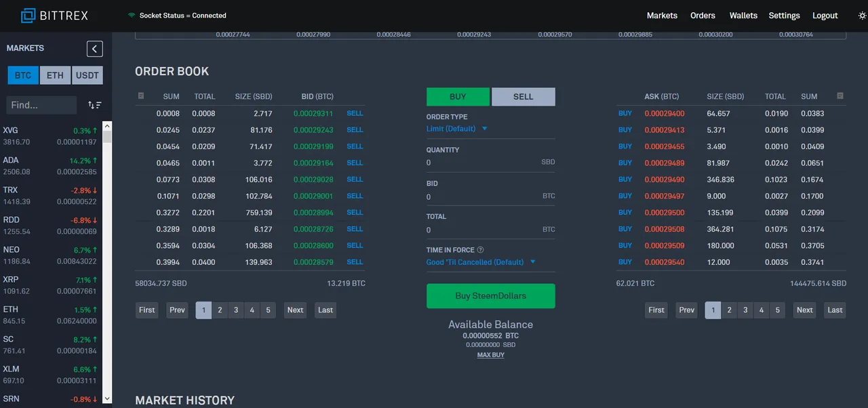Select the NEO market in sidebar
The width and height of the screenshot is (868, 408).
point(51,256)
